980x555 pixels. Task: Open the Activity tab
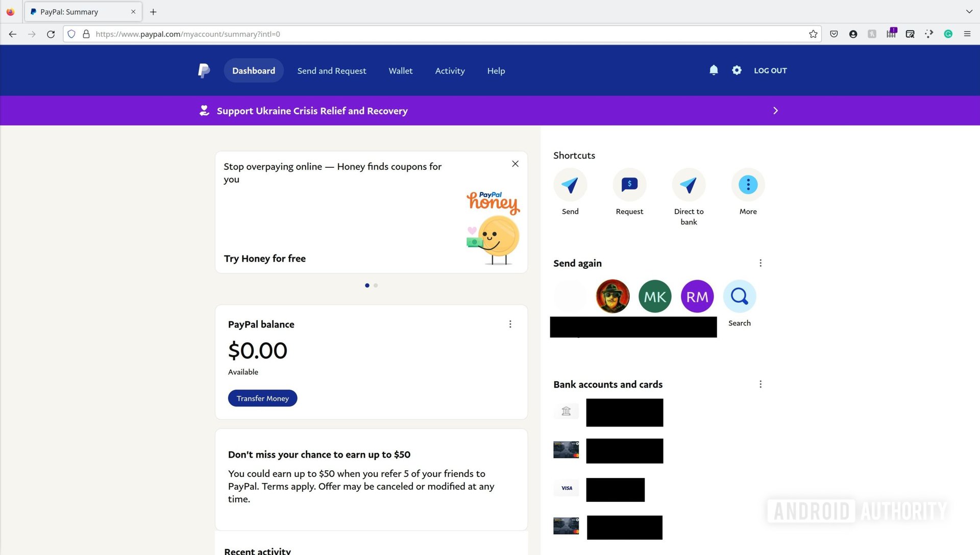(x=450, y=70)
